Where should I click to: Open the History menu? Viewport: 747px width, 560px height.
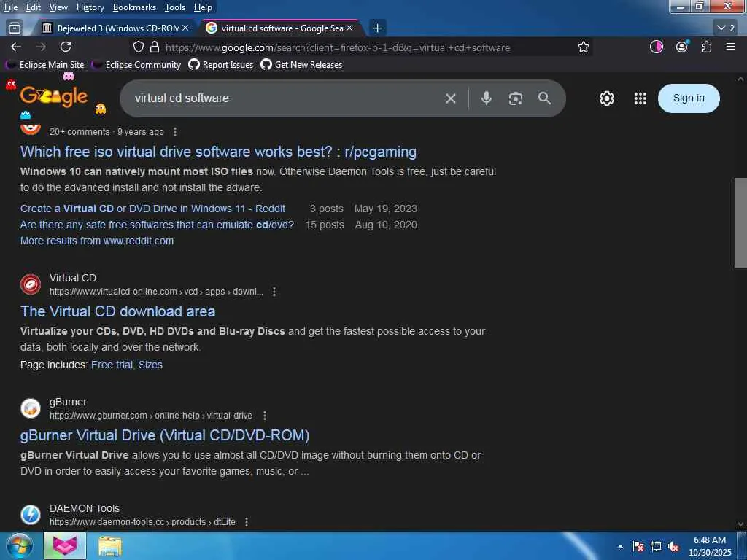point(90,7)
